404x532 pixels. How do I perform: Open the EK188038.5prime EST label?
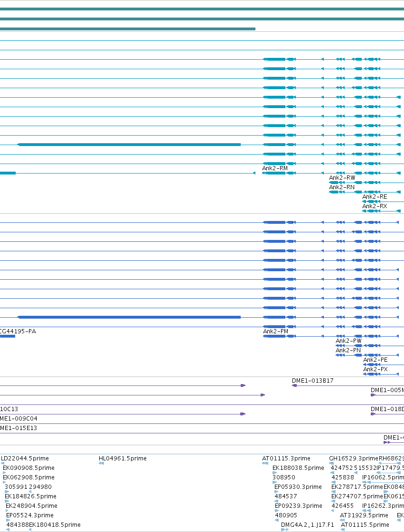coord(298,468)
